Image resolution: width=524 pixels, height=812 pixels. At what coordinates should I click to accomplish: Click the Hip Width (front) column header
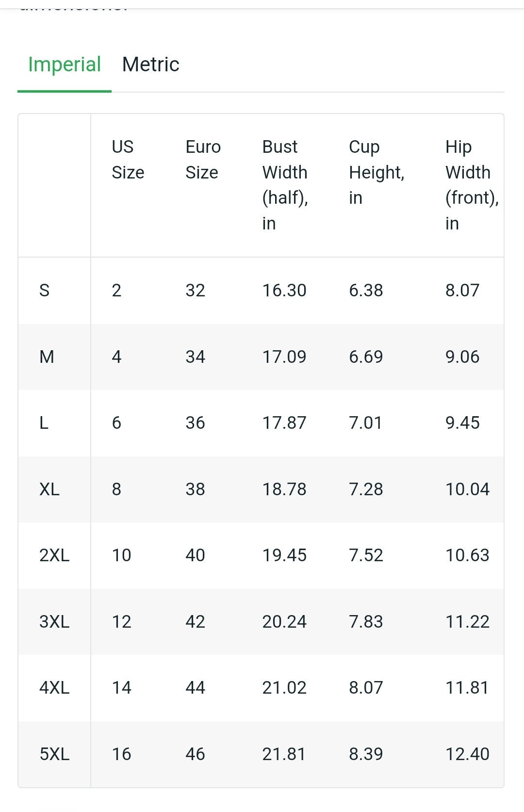472,185
